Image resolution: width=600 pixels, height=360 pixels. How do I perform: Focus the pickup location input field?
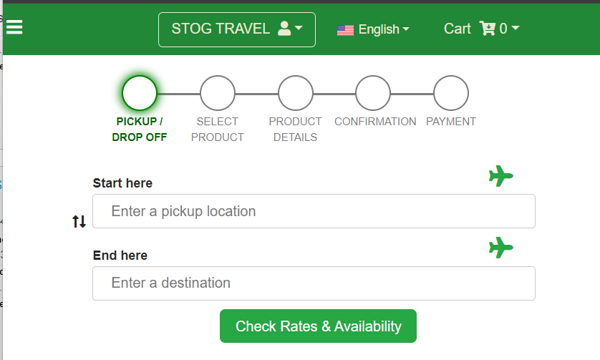coord(314,211)
